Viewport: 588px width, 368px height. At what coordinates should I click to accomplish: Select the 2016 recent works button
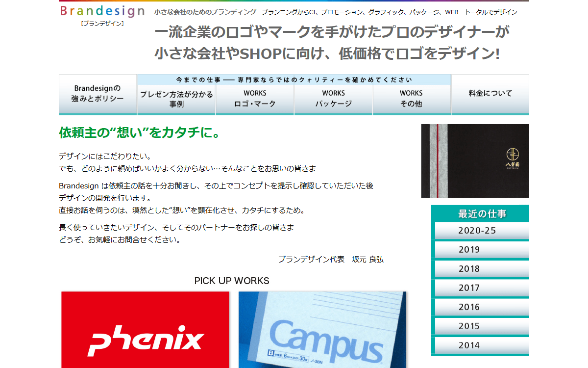(x=480, y=307)
